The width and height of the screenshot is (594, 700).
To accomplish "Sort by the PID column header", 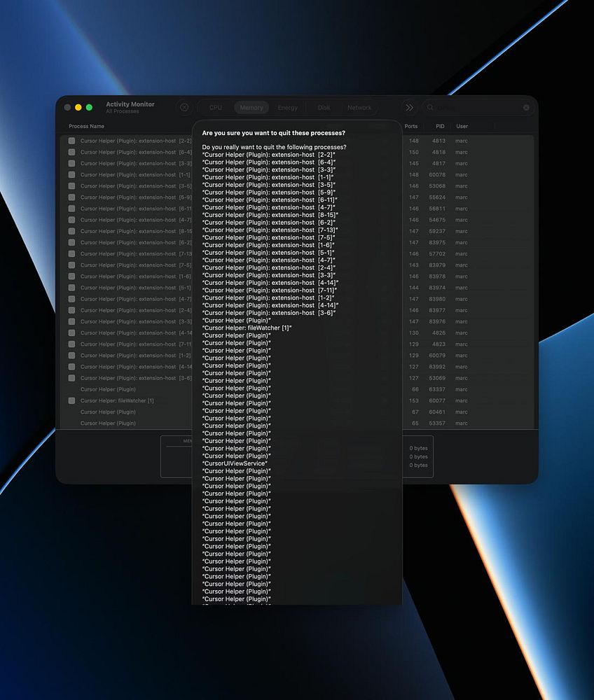I will click(440, 126).
